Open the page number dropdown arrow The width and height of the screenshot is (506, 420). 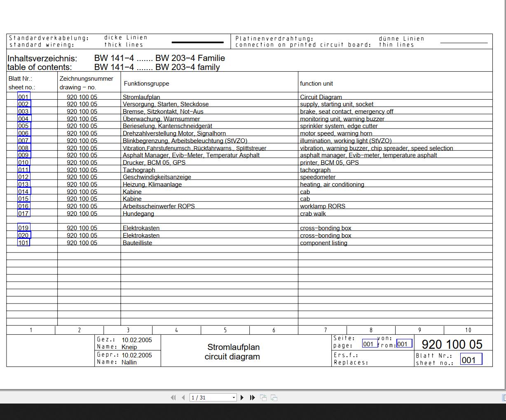(234, 398)
